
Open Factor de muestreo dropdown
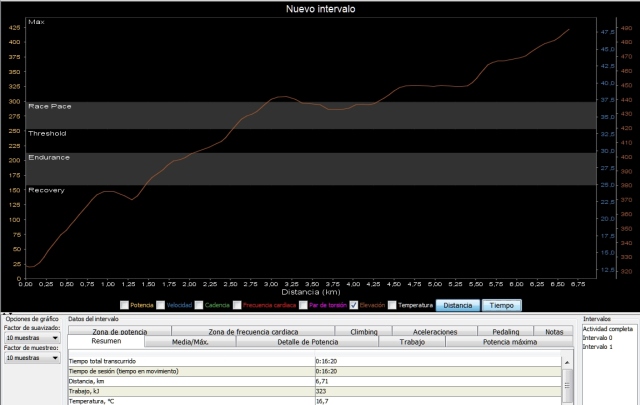(30, 357)
